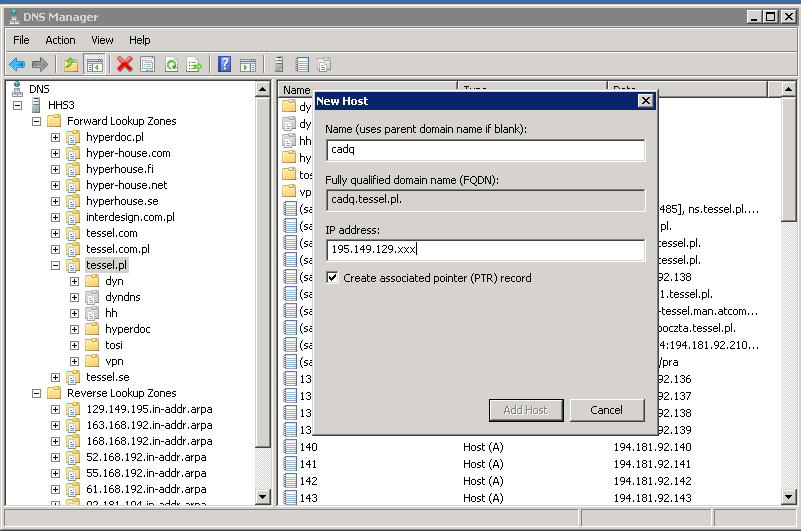Click the IP address input field
This screenshot has height=531, width=801.
pyautogui.click(x=485, y=250)
